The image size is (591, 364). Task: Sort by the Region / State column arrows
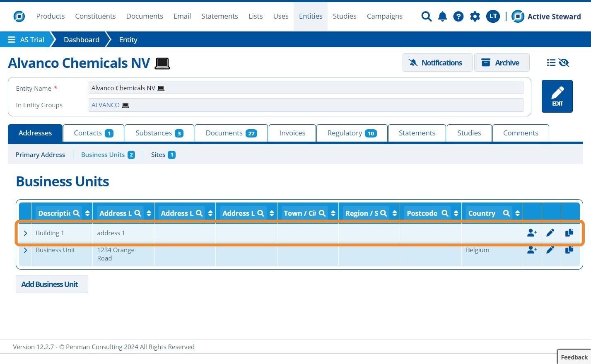(x=395, y=213)
